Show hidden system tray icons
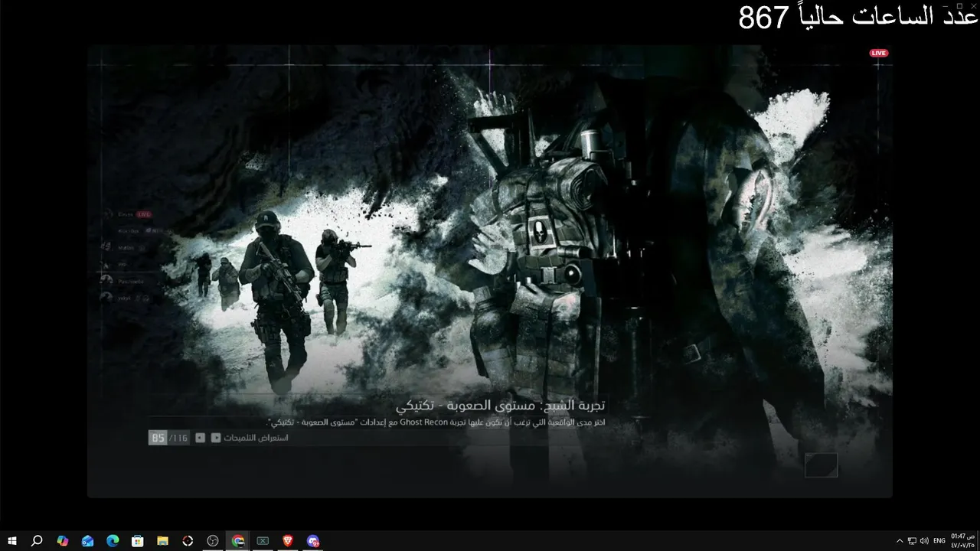This screenshot has width=980, height=551. coord(900,541)
